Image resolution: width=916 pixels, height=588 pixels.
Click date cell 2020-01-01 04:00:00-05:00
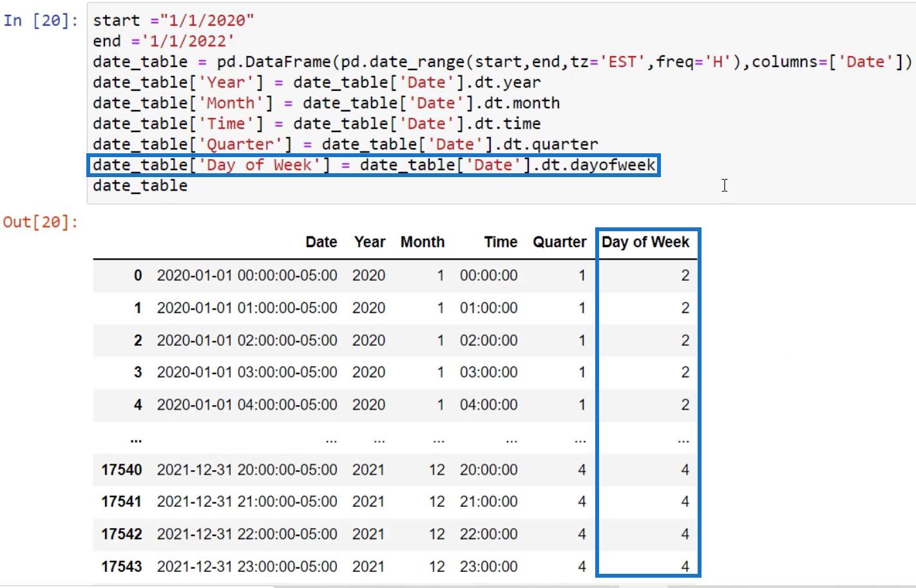coord(247,404)
